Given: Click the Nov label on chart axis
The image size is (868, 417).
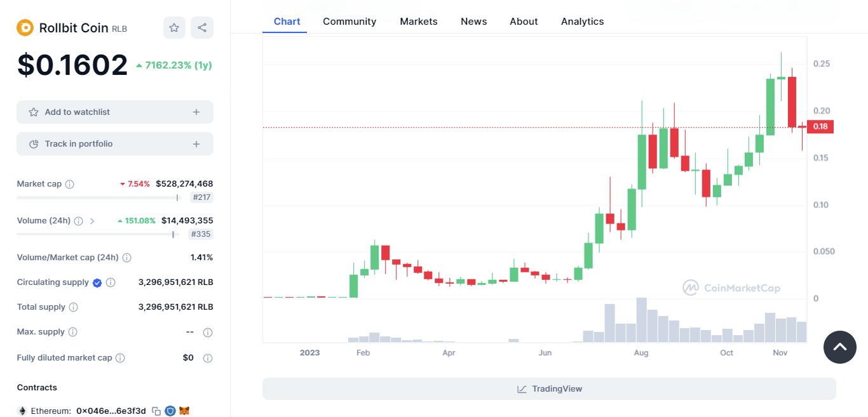Looking at the screenshot, I should click(780, 353).
